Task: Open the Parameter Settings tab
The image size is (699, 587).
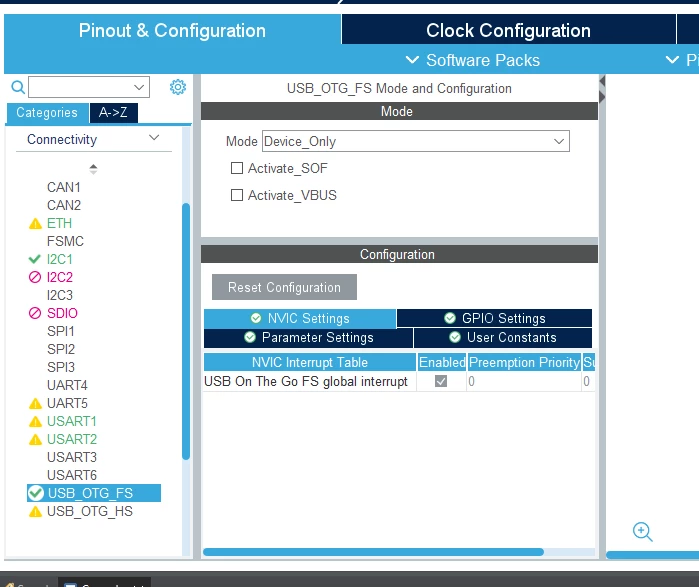Action: click(x=308, y=337)
